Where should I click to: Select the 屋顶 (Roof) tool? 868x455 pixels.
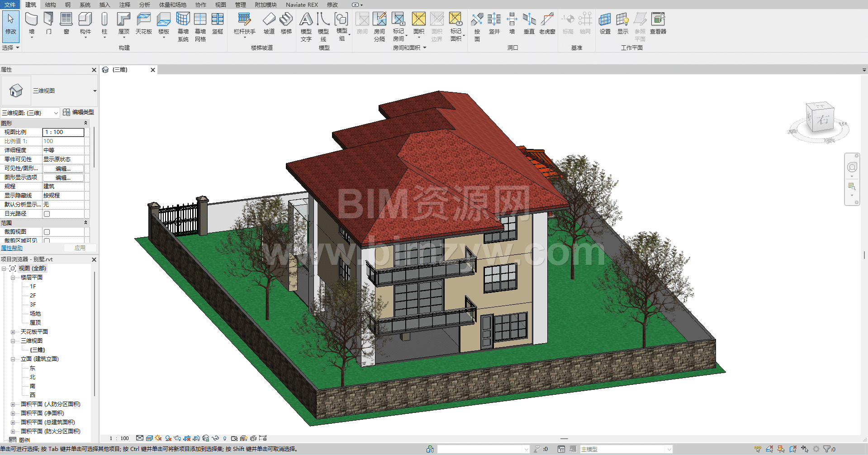pos(124,24)
